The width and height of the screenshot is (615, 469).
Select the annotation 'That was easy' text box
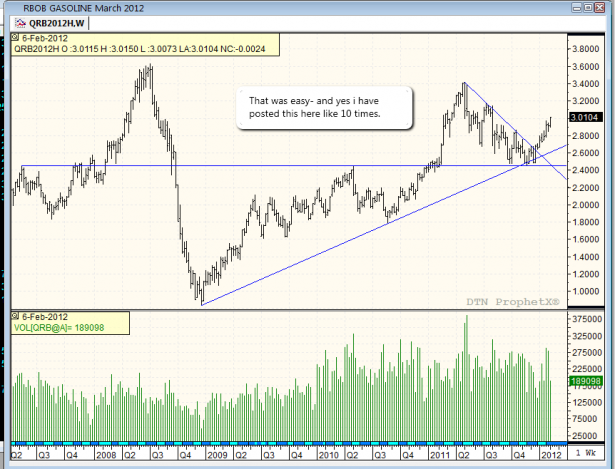pos(324,107)
